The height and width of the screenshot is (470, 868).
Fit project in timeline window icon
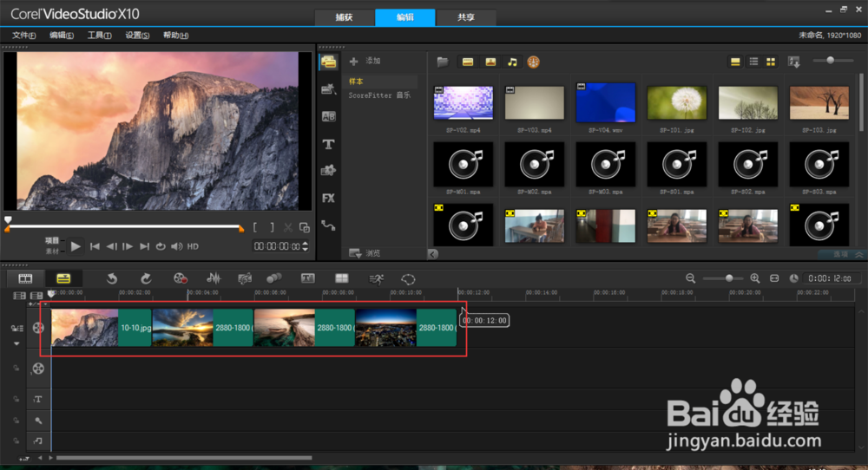coord(774,278)
